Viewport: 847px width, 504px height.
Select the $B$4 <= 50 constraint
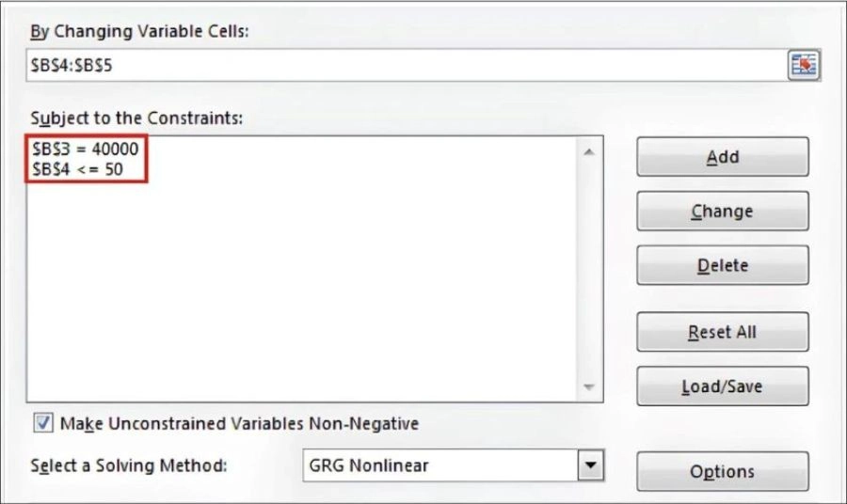coord(90,169)
